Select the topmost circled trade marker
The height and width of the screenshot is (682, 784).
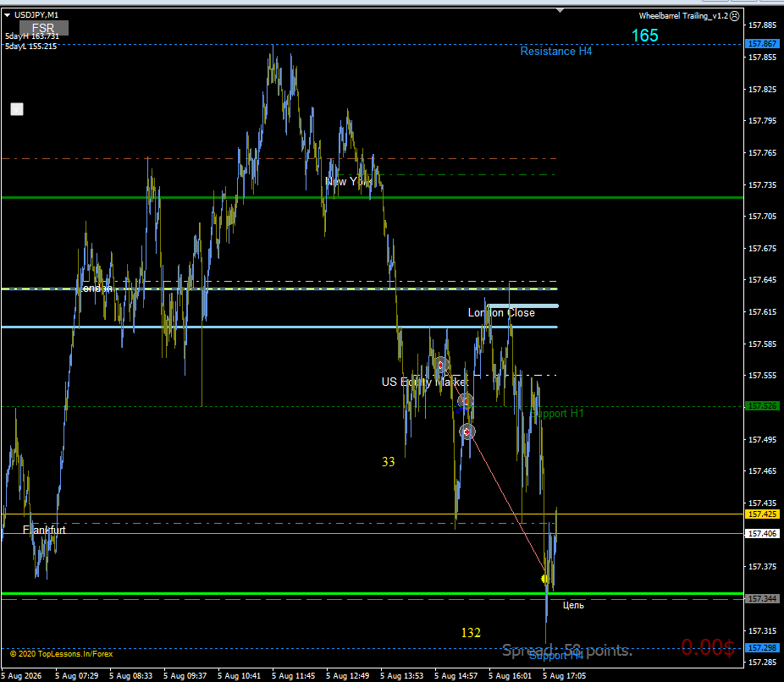440,366
